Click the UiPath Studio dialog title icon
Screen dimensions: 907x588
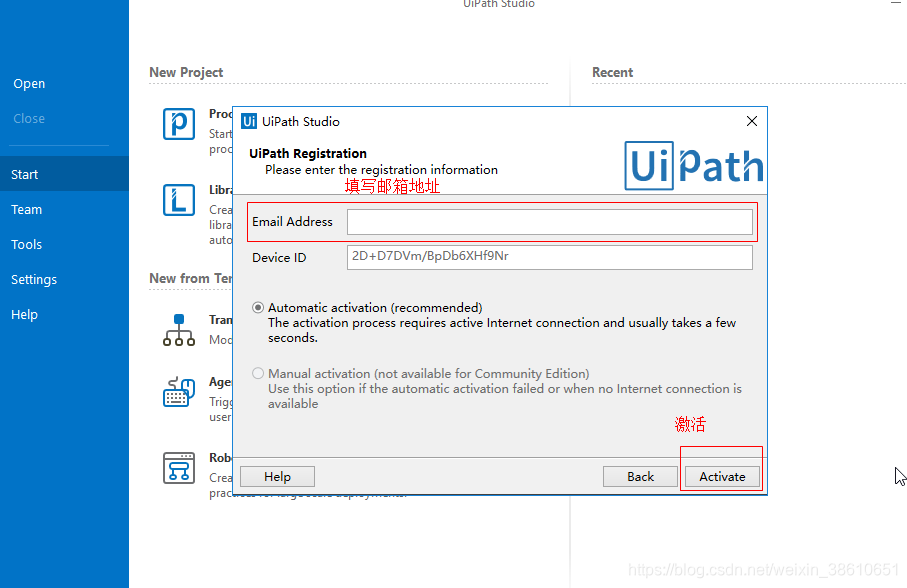tap(249, 121)
